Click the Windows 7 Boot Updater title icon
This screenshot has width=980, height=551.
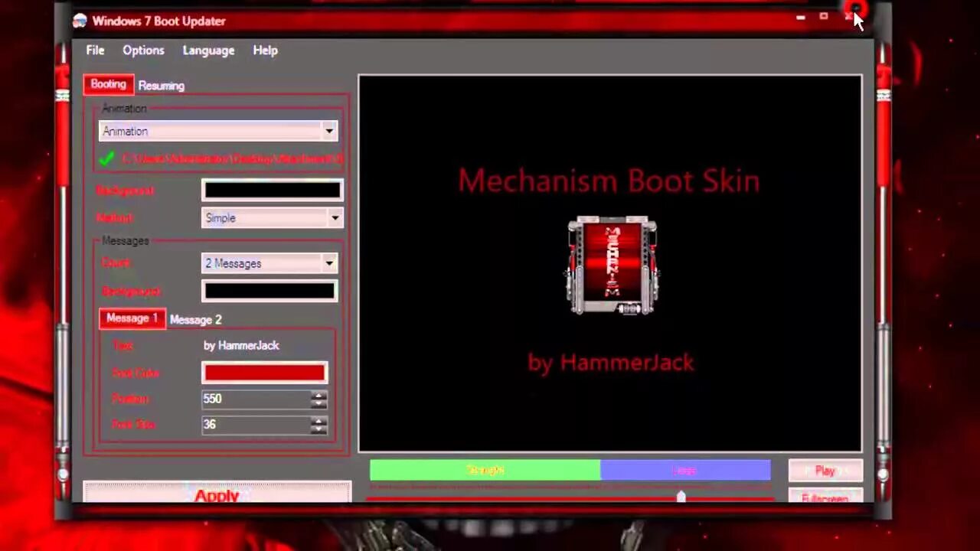[x=80, y=21]
